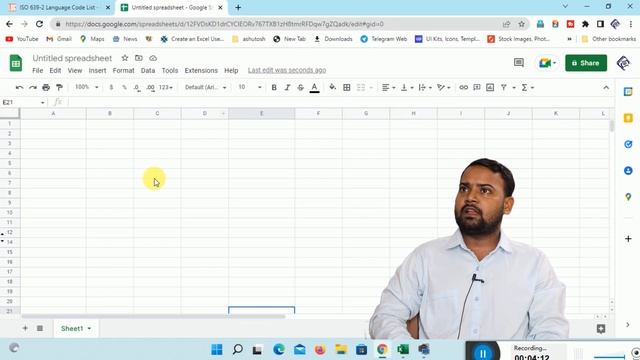The width and height of the screenshot is (640, 360).
Task: Toggle bold formatting
Action: tap(274, 87)
